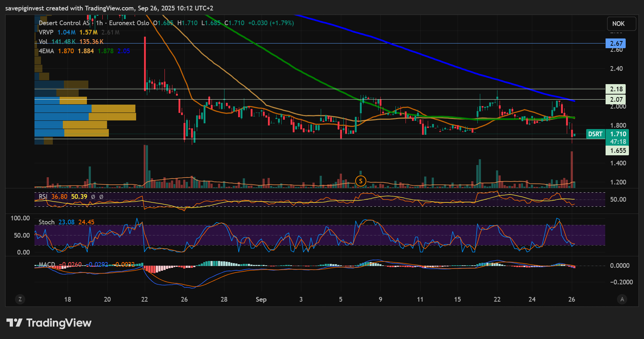Click the VRVP indicator legend

point(46,32)
